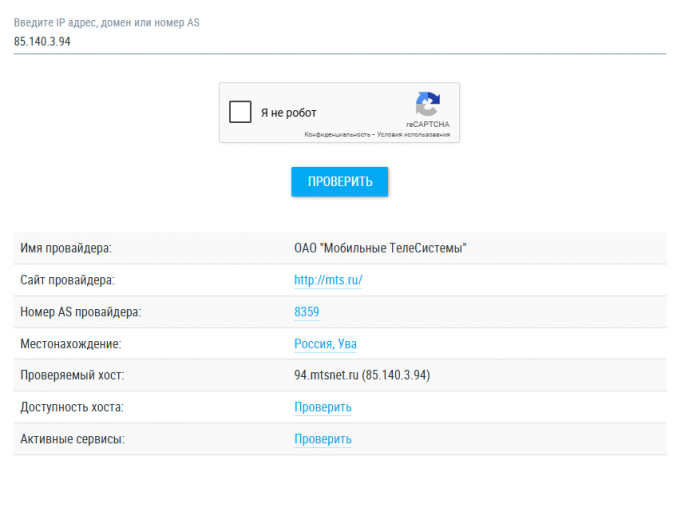The image size is (681, 512).
Task: Click Проверить link for Активные сервисы
Action: point(323,439)
